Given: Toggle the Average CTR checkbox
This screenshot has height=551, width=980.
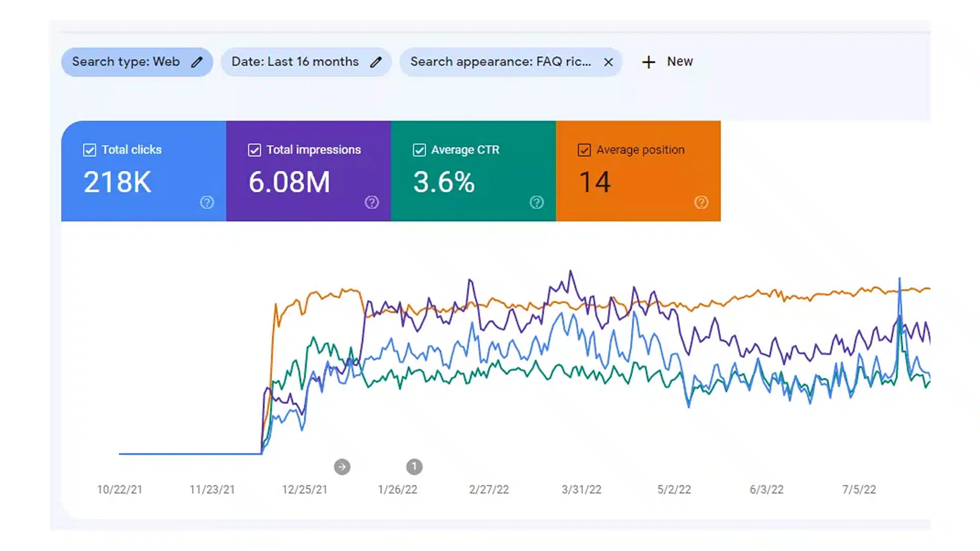Looking at the screenshot, I should tap(420, 149).
